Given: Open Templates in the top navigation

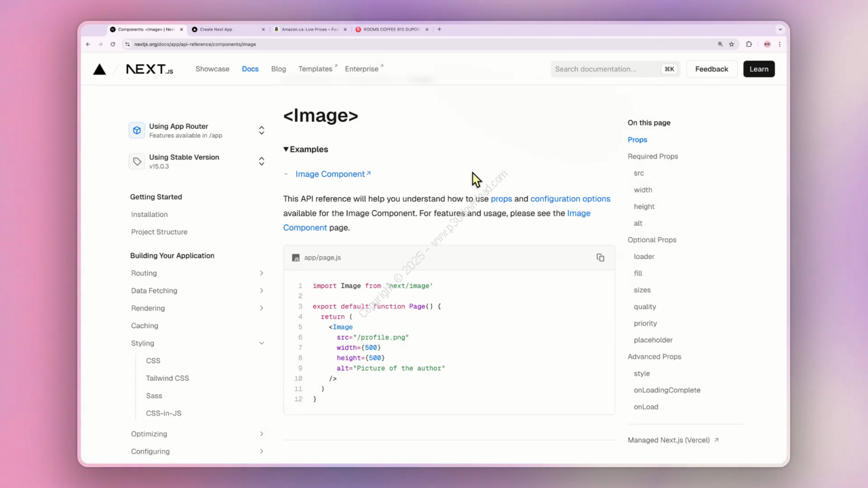Looking at the screenshot, I should point(317,69).
